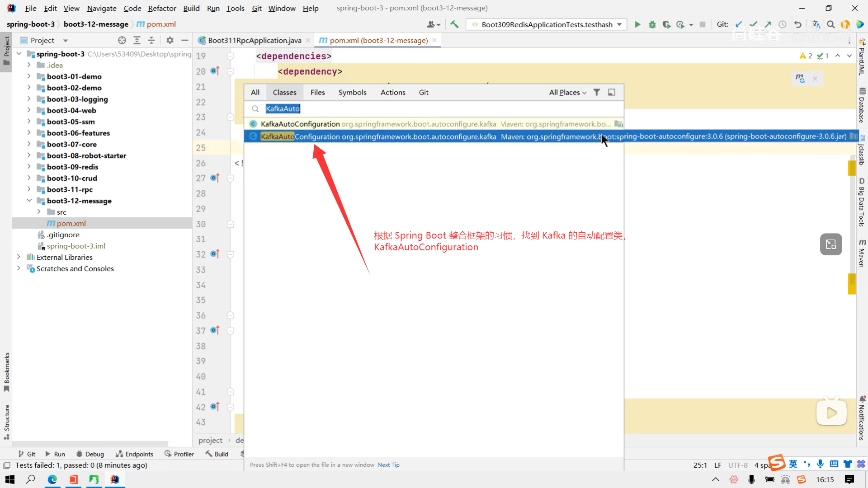Screen dimensions: 868x488
Task: Open the run configuration dropdown
Action: tap(619, 24)
